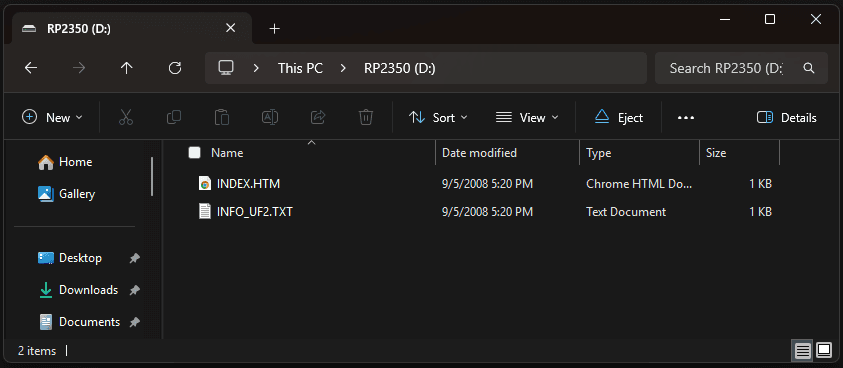Screen dimensions: 843x368
Task: Click the Text Document type cell
Action: pyautogui.click(x=626, y=211)
